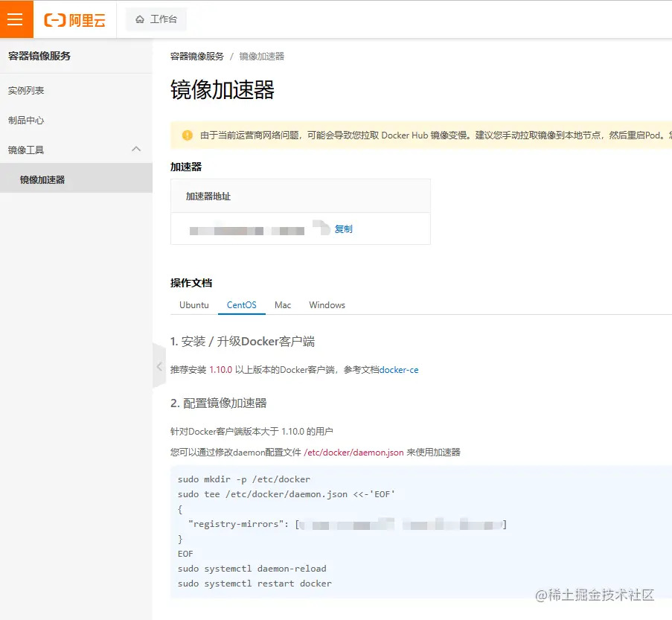Open the orange hamburger menu

pos(16,19)
